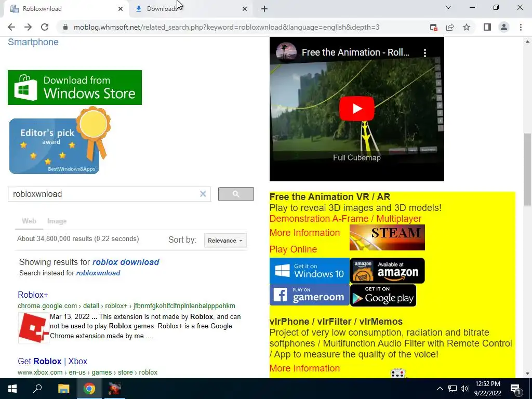The image size is (532, 399).
Task: Click the YouTube channel avatar
Action: pos(286,52)
